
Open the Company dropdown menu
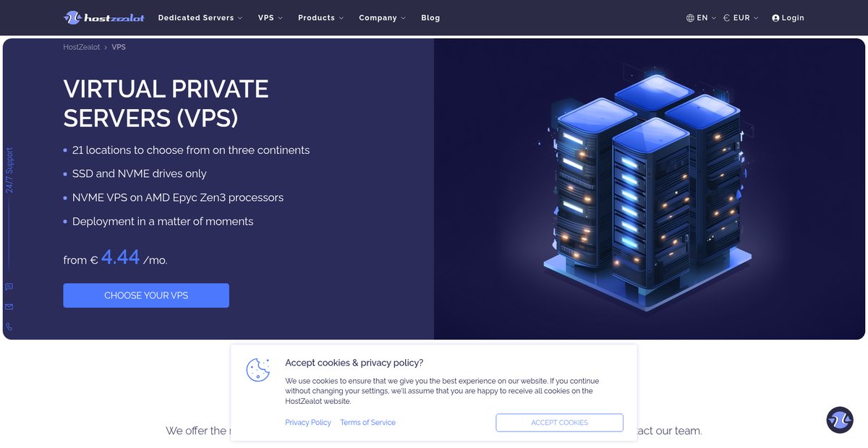(382, 17)
